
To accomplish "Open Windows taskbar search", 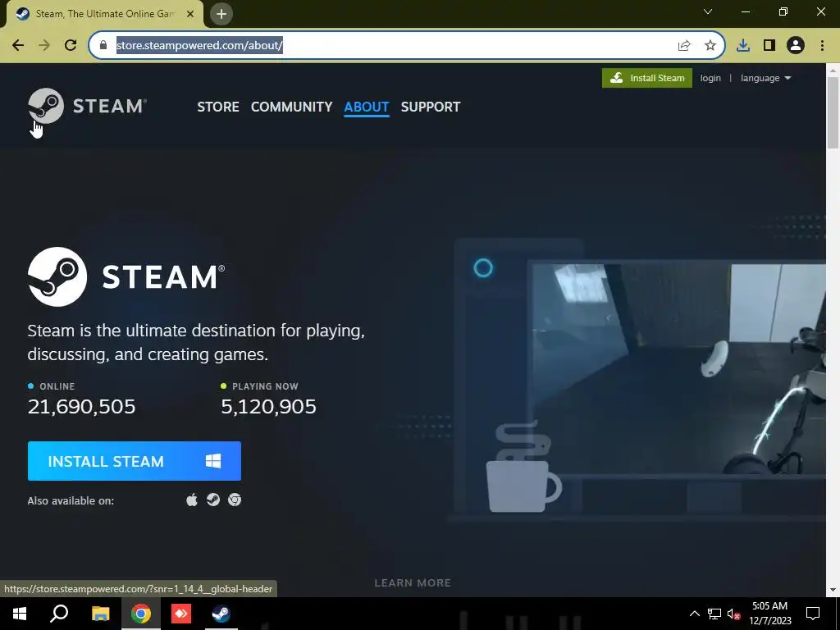I will [x=59, y=614].
